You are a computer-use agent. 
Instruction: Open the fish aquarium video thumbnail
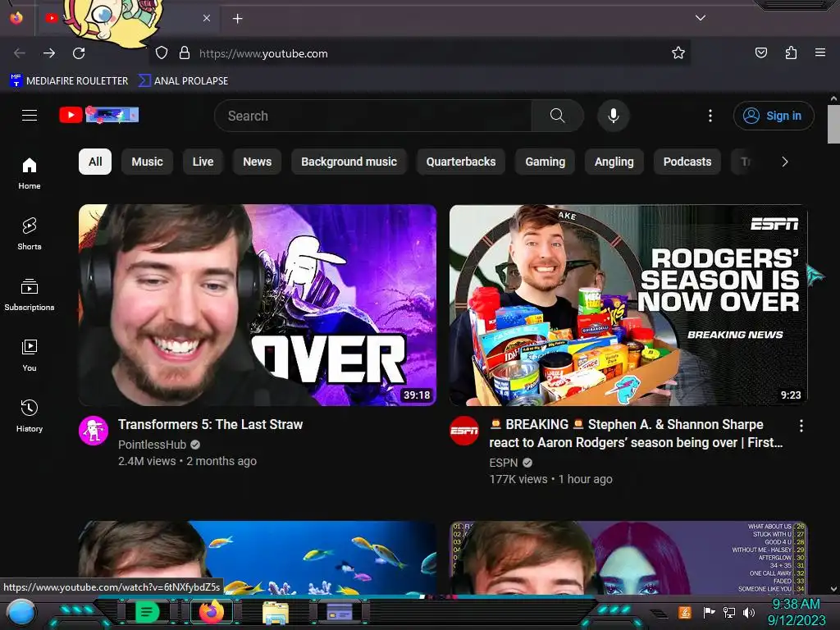(258, 557)
